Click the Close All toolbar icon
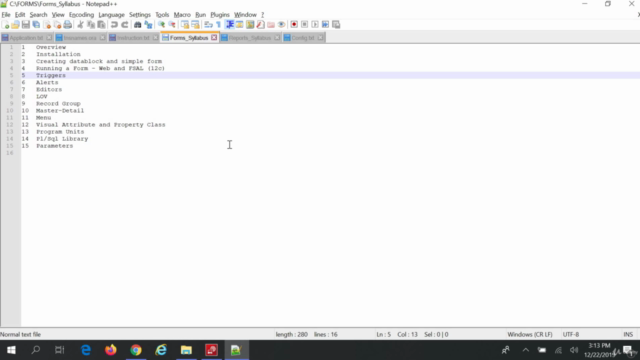 pos(57,24)
